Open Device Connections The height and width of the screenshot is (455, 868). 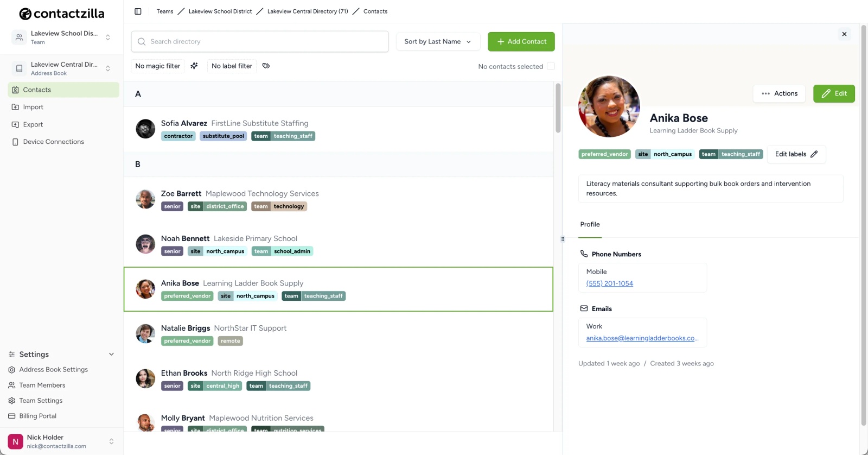point(63,142)
